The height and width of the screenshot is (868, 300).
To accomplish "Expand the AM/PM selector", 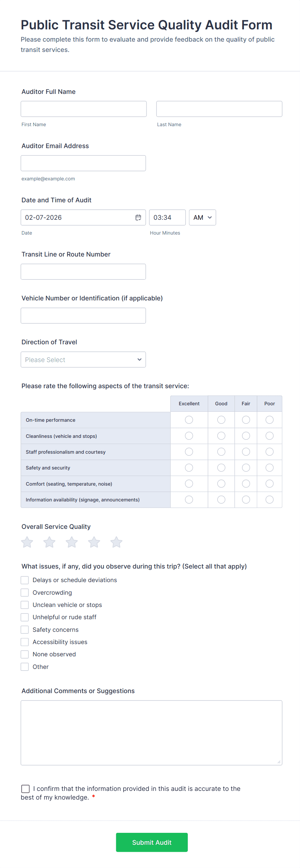I will point(202,217).
